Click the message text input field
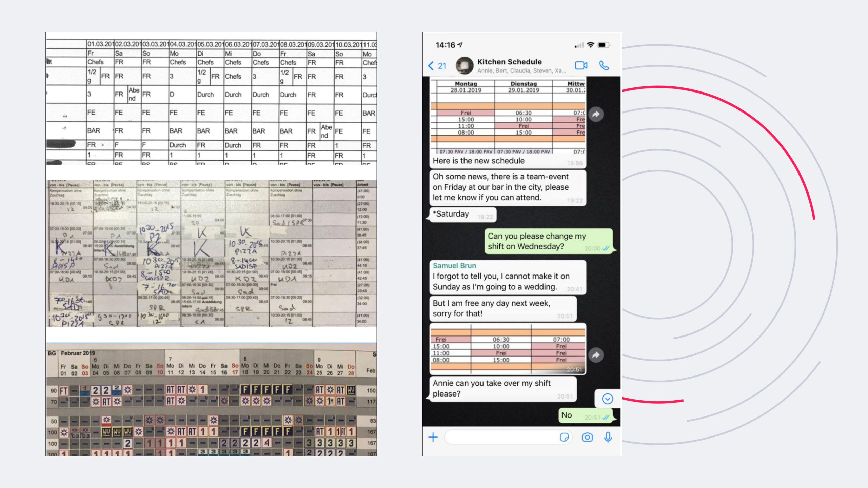The height and width of the screenshot is (488, 868). coord(502,437)
